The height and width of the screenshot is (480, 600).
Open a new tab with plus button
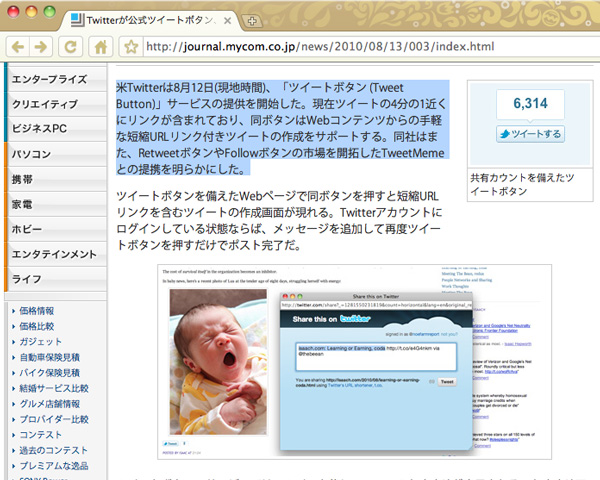click(252, 21)
